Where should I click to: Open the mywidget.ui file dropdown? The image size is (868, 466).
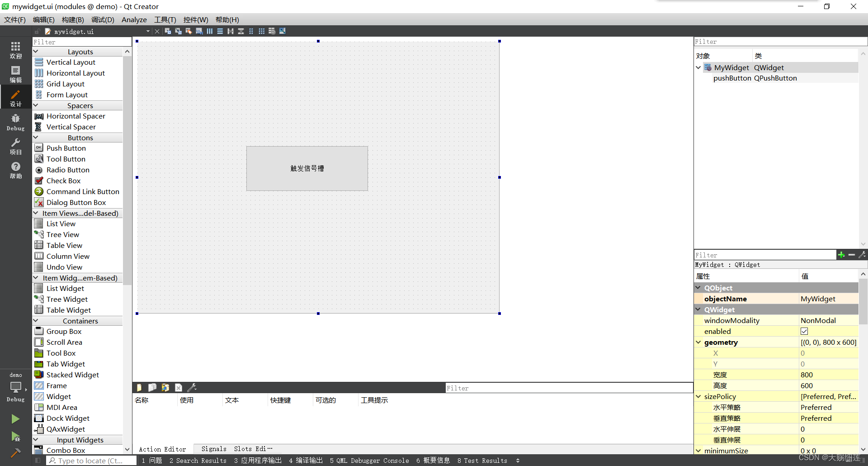148,31
